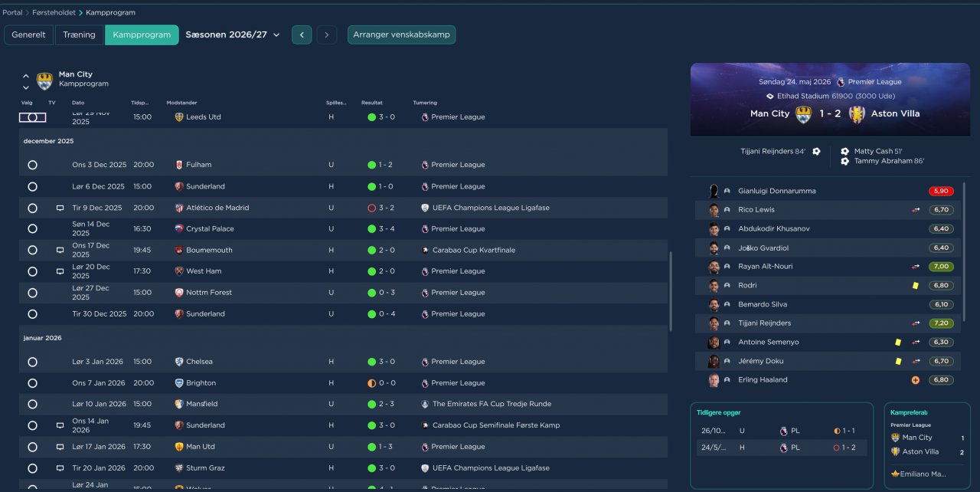Click Donnarumma's red 5,90 rating badge
Screen dimensions: 980x492
(941, 191)
